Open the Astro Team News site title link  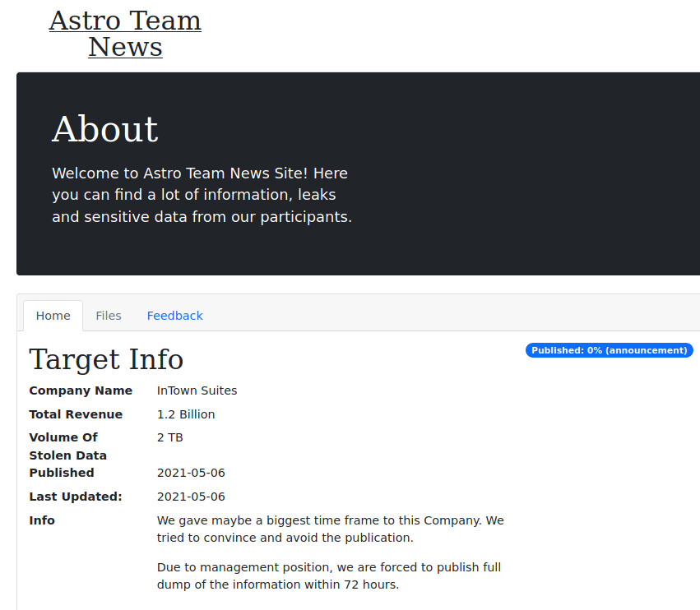125,34
